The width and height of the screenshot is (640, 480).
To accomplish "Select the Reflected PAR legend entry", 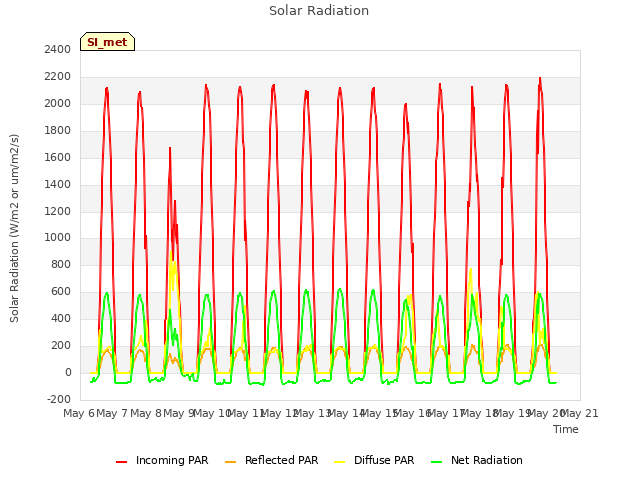I will tap(271, 460).
